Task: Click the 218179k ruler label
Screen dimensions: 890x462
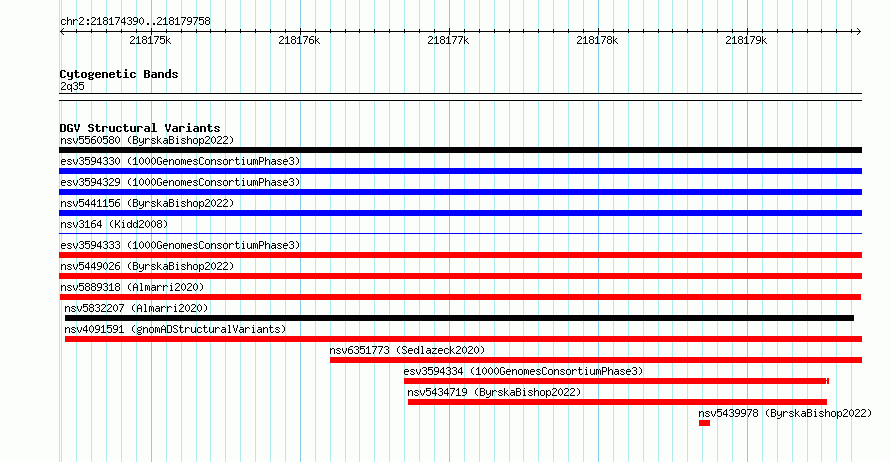Action: click(746, 40)
